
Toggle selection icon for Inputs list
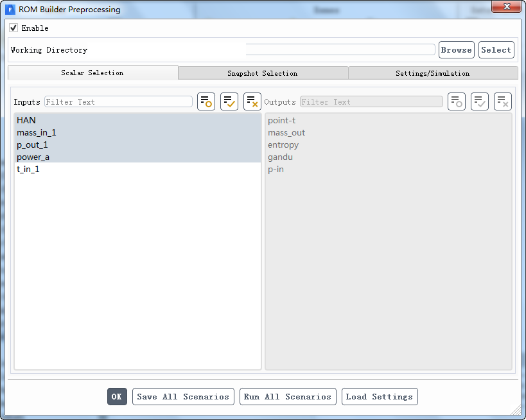coord(206,101)
